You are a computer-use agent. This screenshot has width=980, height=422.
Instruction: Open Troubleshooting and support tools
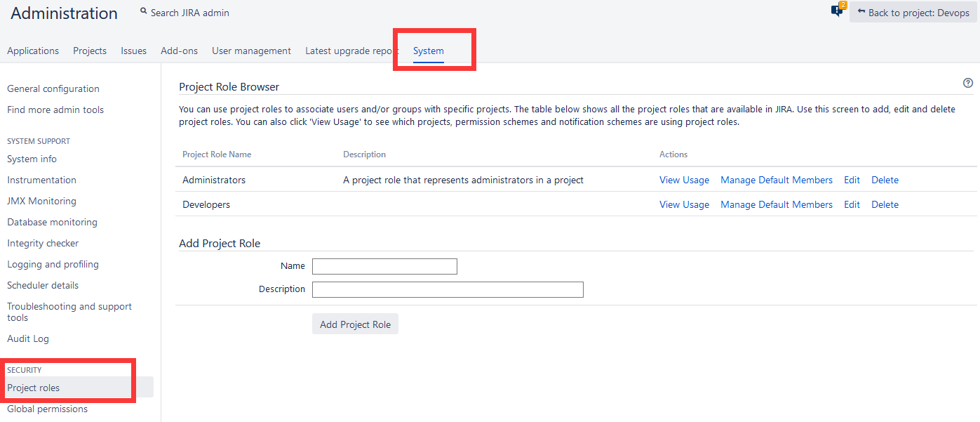pos(69,310)
